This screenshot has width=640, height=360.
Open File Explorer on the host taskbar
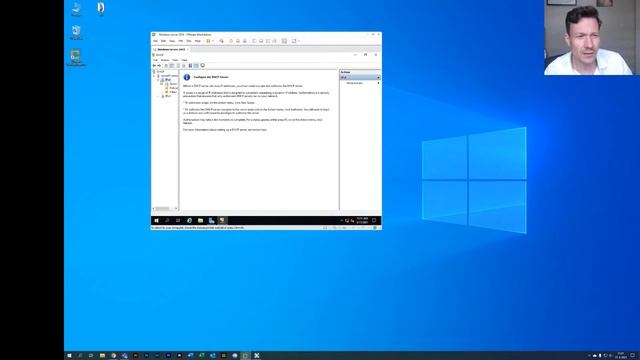(x=102, y=356)
